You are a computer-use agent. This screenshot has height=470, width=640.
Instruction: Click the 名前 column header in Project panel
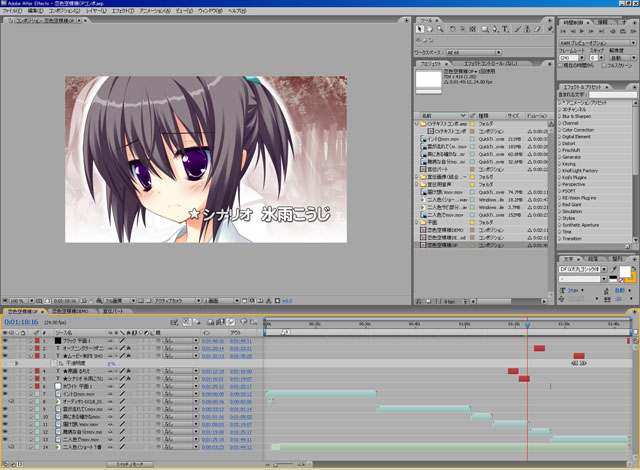(443, 116)
